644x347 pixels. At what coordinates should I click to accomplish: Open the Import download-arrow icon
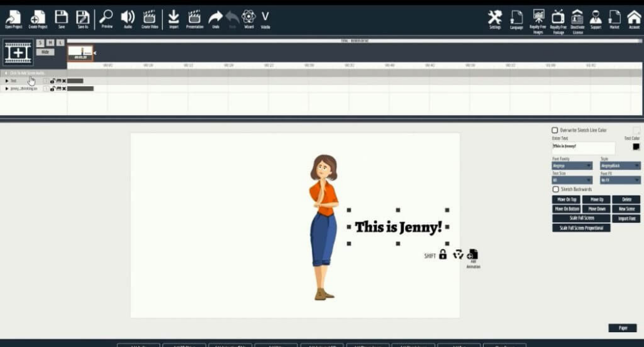coord(174,19)
